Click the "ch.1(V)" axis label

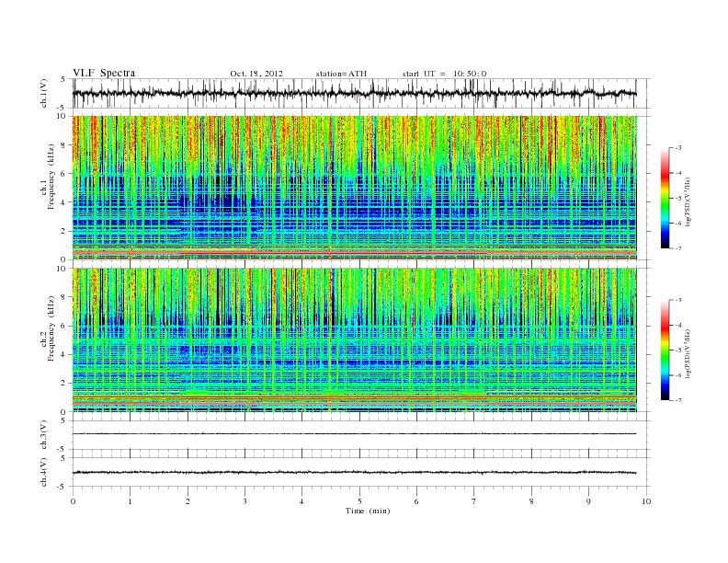[x=43, y=93]
